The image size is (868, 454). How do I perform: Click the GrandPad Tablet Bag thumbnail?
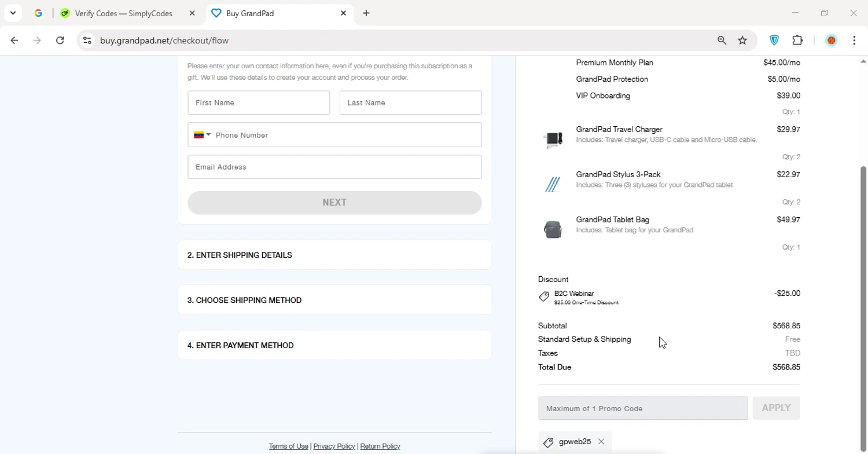coord(553,229)
